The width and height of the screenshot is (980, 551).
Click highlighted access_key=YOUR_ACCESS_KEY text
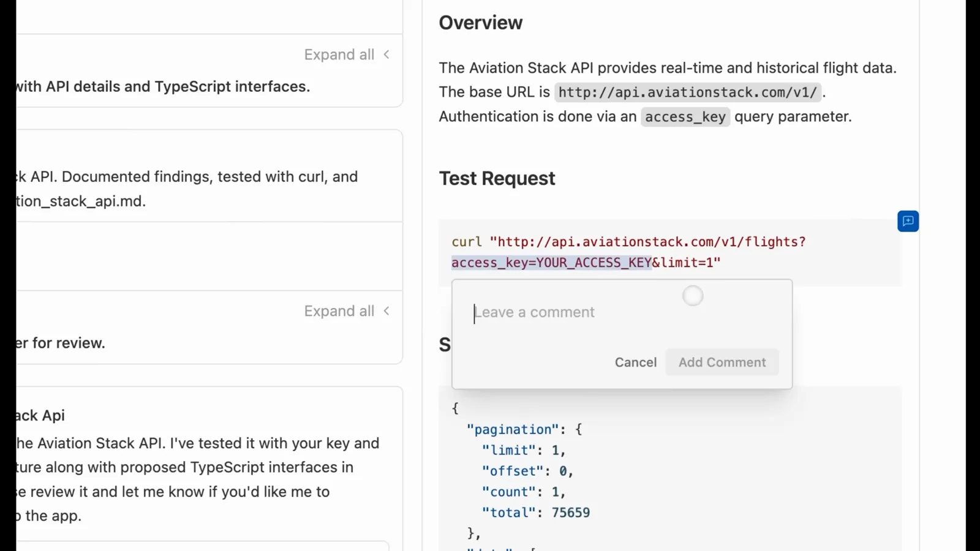click(551, 263)
